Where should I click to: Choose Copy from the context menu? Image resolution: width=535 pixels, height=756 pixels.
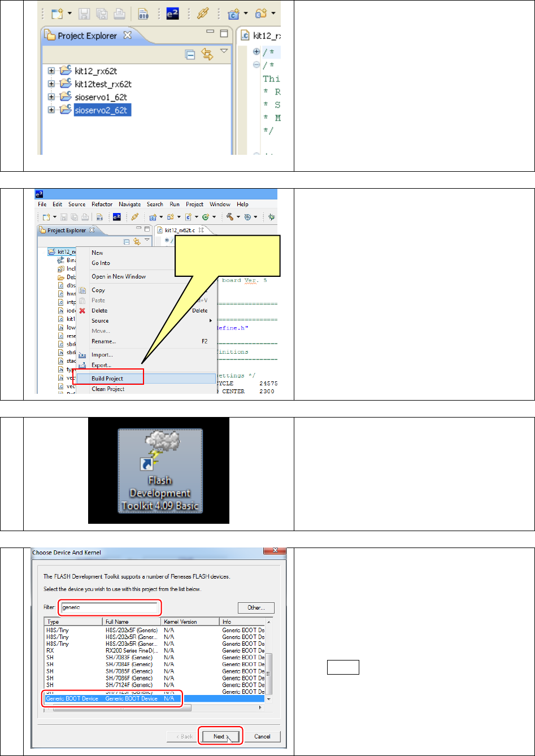[146, 290]
